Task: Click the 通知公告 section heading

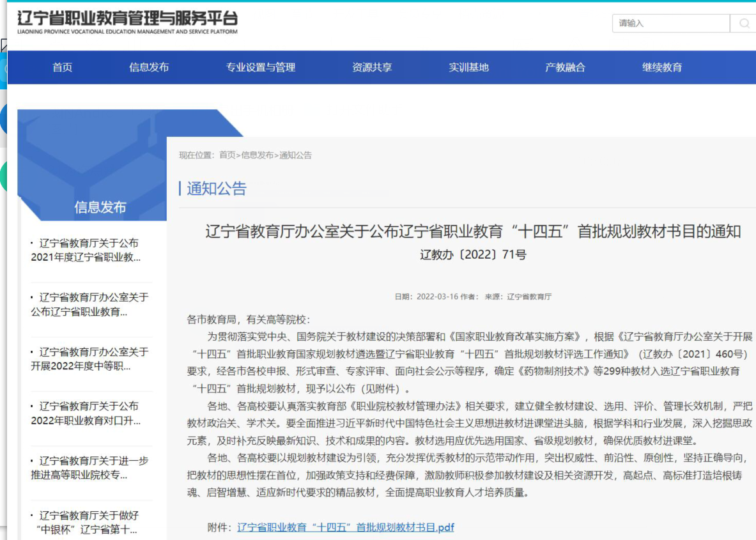Action: (x=217, y=189)
